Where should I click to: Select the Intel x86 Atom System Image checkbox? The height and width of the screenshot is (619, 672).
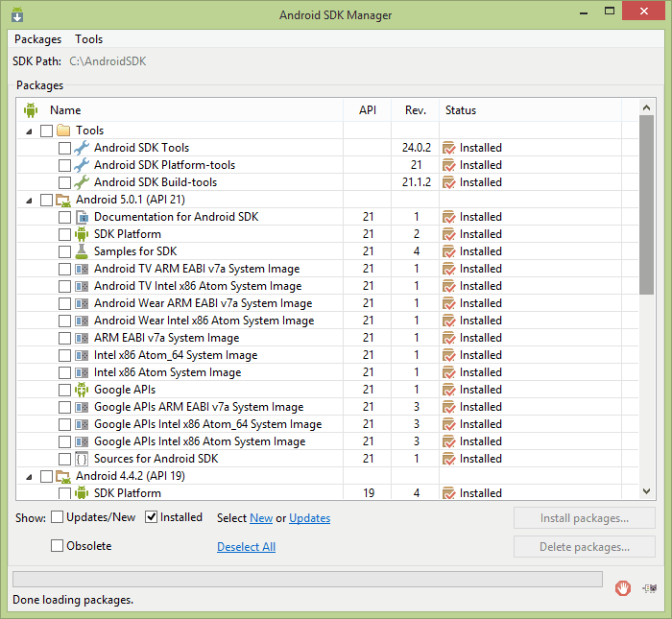[64, 372]
